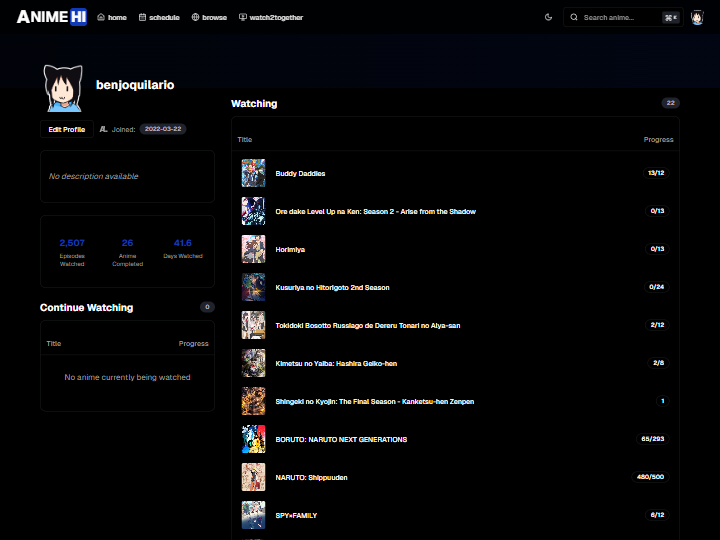Image resolution: width=720 pixels, height=540 pixels.
Task: Click the 2/12 progress badge for Alya-san
Action: coord(658,325)
